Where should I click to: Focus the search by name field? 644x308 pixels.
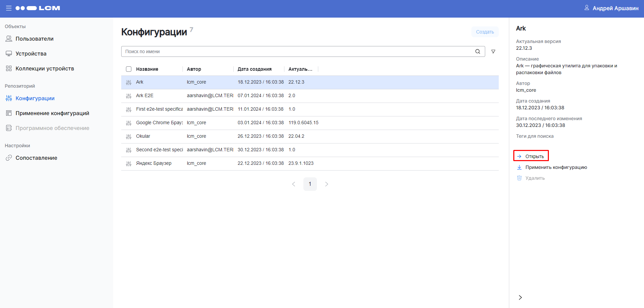[x=298, y=51]
